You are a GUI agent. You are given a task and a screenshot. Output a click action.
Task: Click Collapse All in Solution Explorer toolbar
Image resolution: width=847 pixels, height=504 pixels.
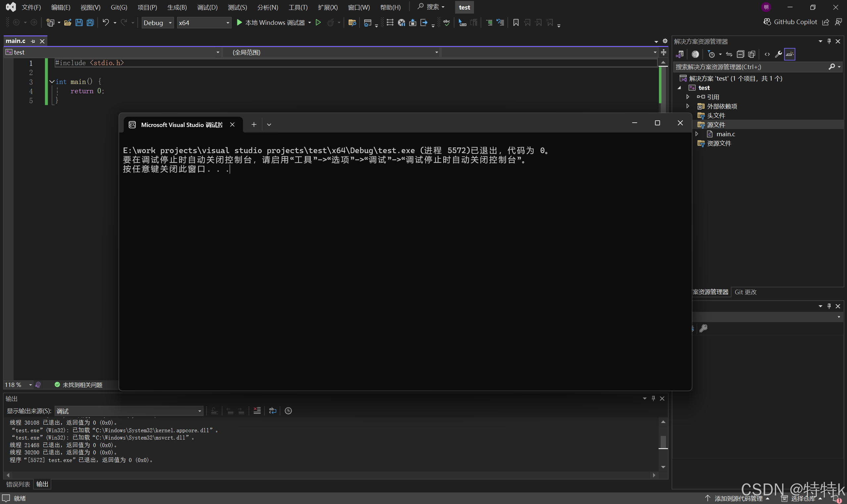[x=740, y=54]
